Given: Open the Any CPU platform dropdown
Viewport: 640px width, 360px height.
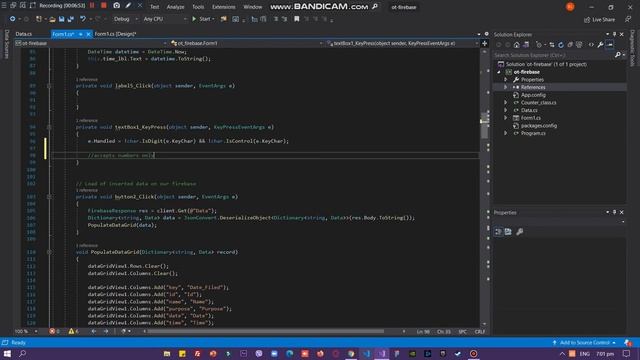Looking at the screenshot, I should pyautogui.click(x=165, y=19).
